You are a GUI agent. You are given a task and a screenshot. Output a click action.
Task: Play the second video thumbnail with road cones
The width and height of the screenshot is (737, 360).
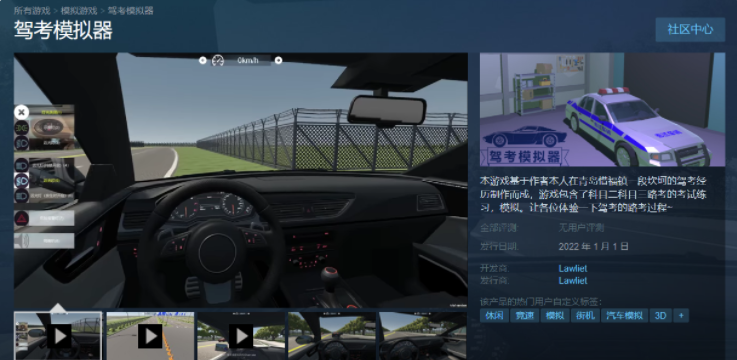click(x=150, y=336)
